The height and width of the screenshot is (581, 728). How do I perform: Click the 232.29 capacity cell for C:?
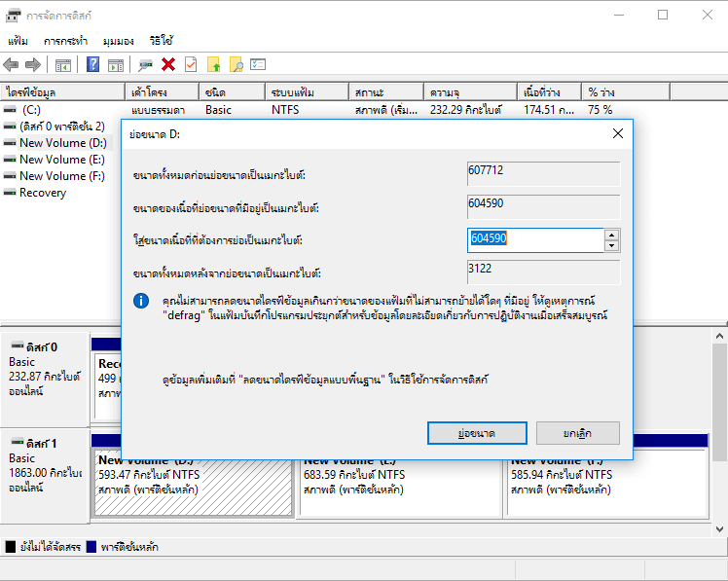point(465,110)
